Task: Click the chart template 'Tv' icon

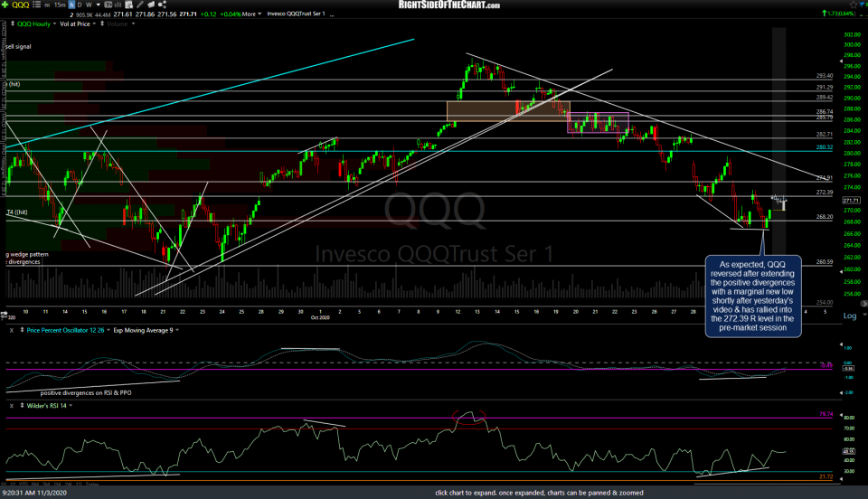Action: click(108, 5)
